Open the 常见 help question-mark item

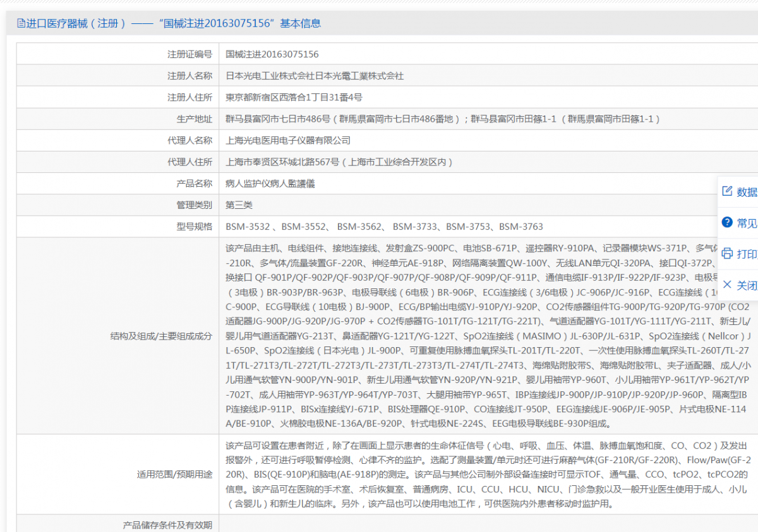click(727, 222)
